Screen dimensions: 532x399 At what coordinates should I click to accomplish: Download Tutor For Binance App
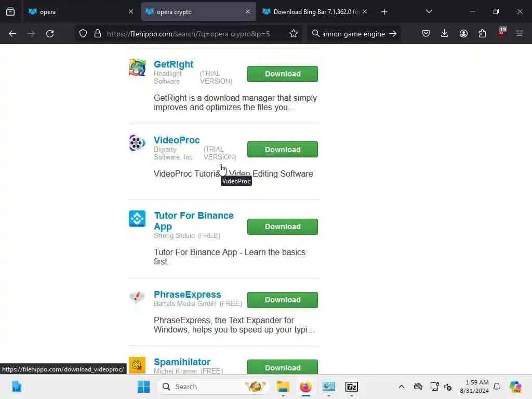tap(282, 227)
